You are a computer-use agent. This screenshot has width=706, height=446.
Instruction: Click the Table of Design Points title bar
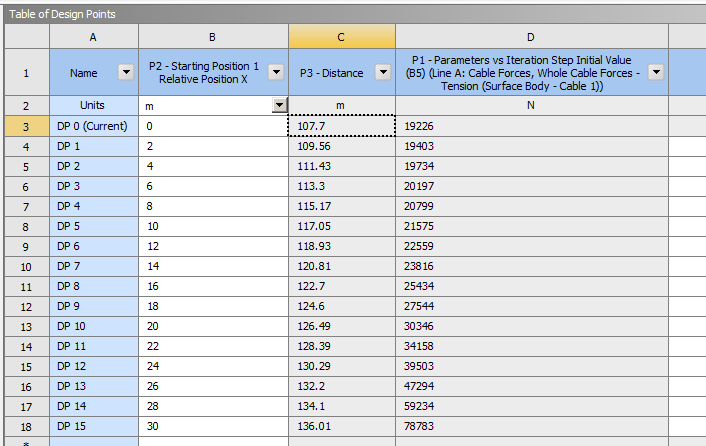click(355, 14)
